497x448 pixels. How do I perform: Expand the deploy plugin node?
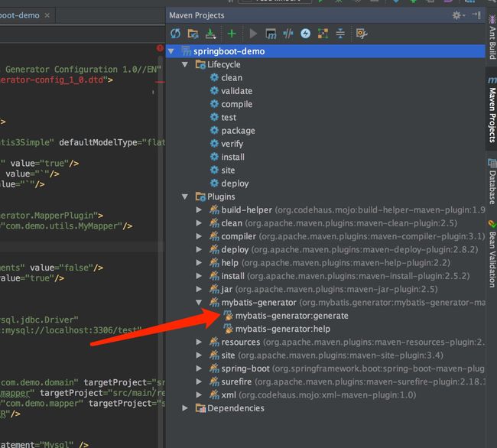(199, 250)
